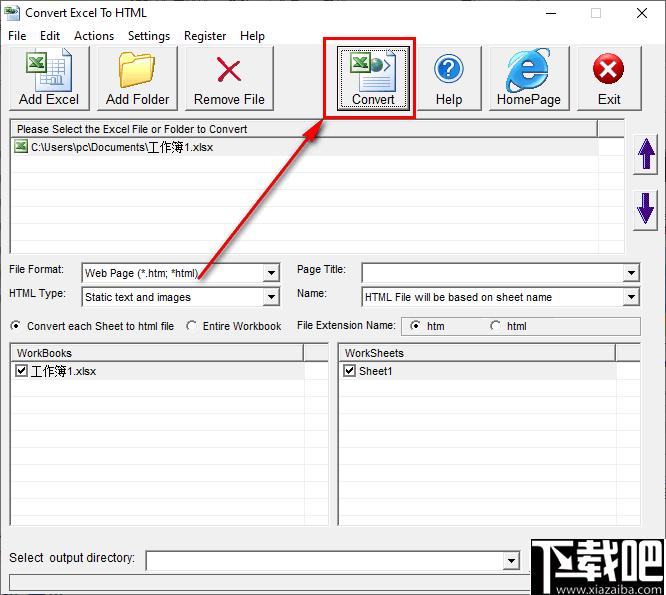The image size is (666, 595).
Task: Click the WorkSheets column header
Action: (x=477, y=353)
